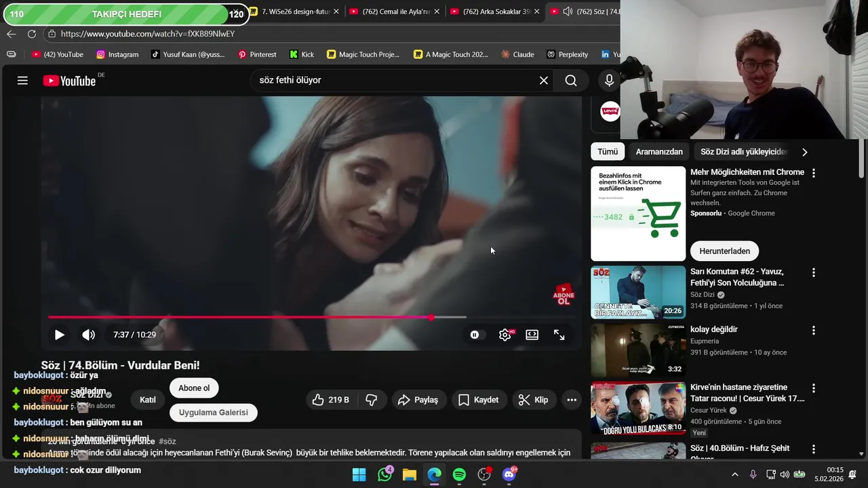Screen dimensions: 868x488
Task: Open the Pinterest bookmark
Action: click(x=257, y=54)
